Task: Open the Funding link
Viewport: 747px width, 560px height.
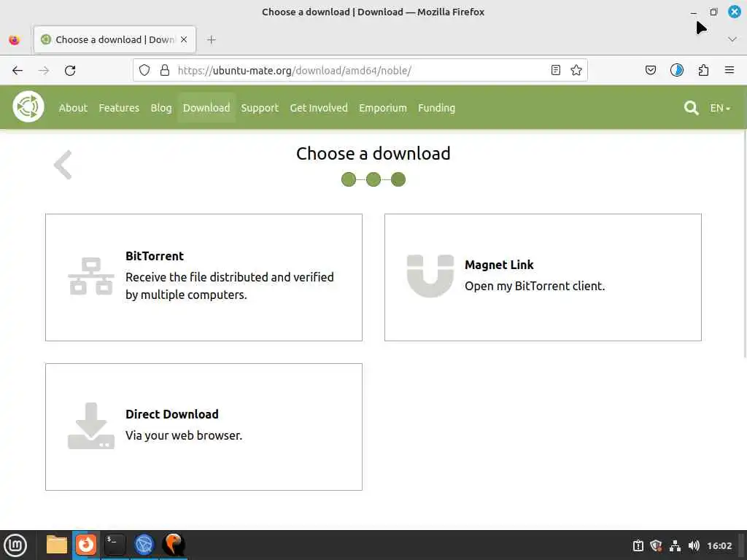Action: [437, 108]
